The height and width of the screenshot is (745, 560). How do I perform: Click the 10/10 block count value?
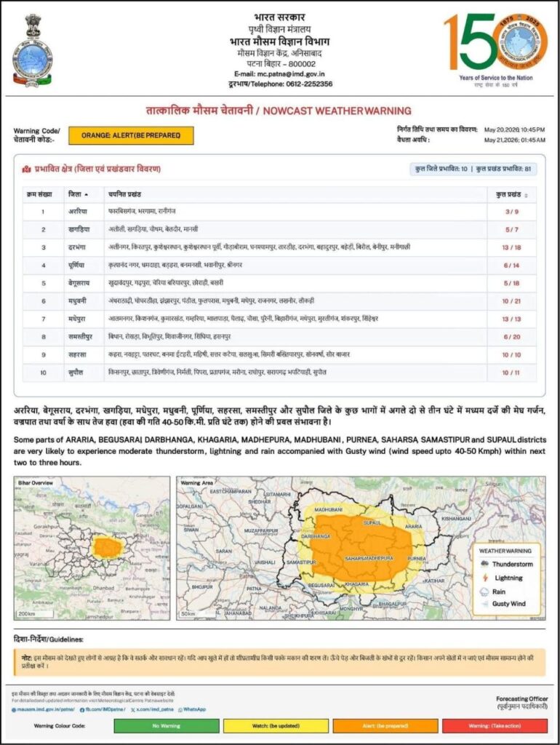pyautogui.click(x=511, y=355)
